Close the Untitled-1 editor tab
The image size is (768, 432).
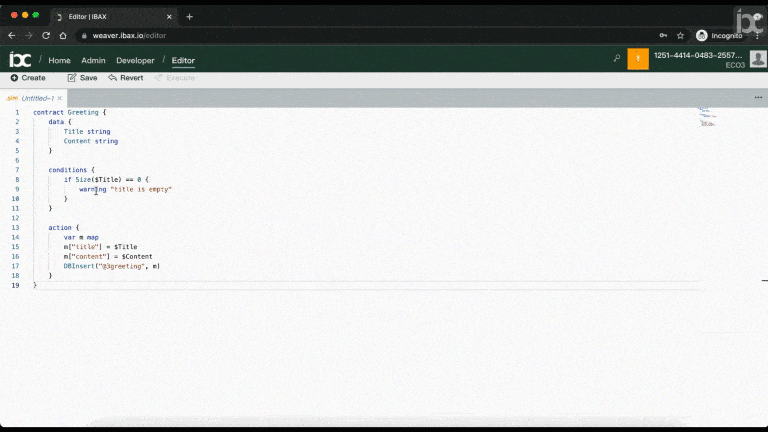click(60, 98)
